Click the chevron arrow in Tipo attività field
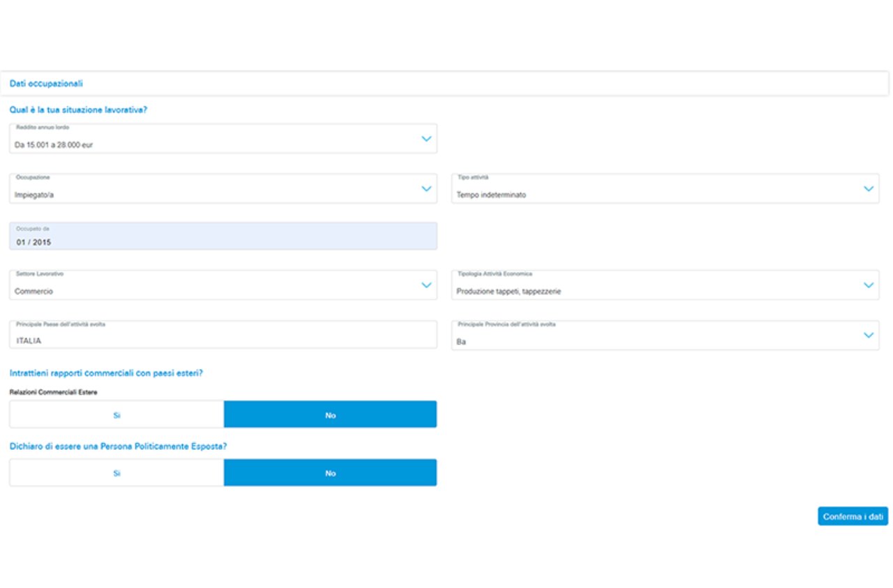893x588 pixels. pos(868,188)
